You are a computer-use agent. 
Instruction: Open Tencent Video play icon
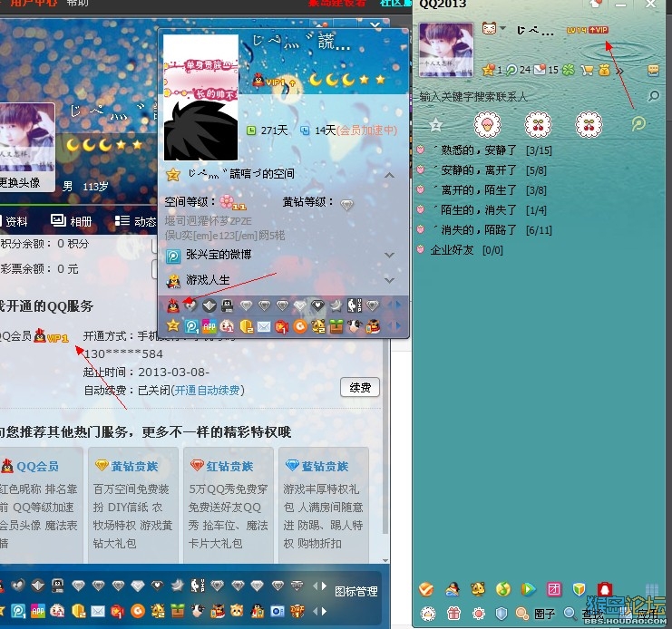click(x=529, y=590)
